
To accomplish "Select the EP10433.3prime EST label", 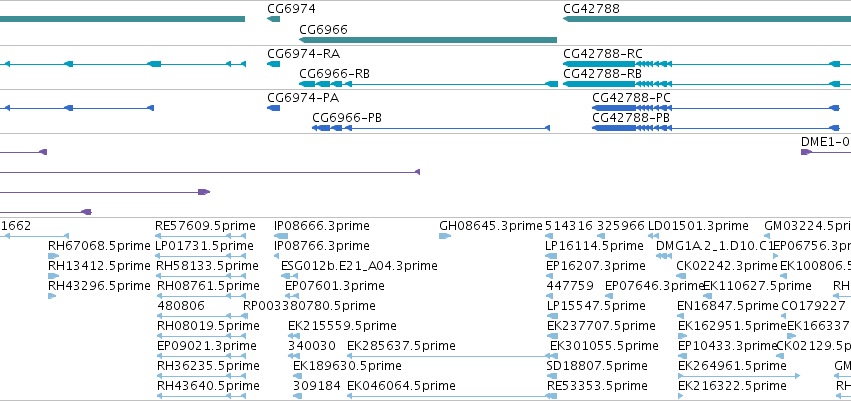I will coord(728,346).
